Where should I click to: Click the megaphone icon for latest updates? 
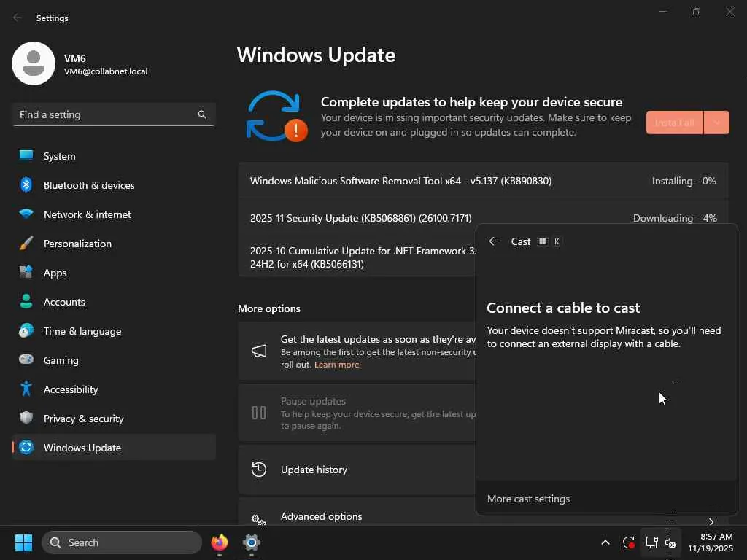(x=259, y=351)
